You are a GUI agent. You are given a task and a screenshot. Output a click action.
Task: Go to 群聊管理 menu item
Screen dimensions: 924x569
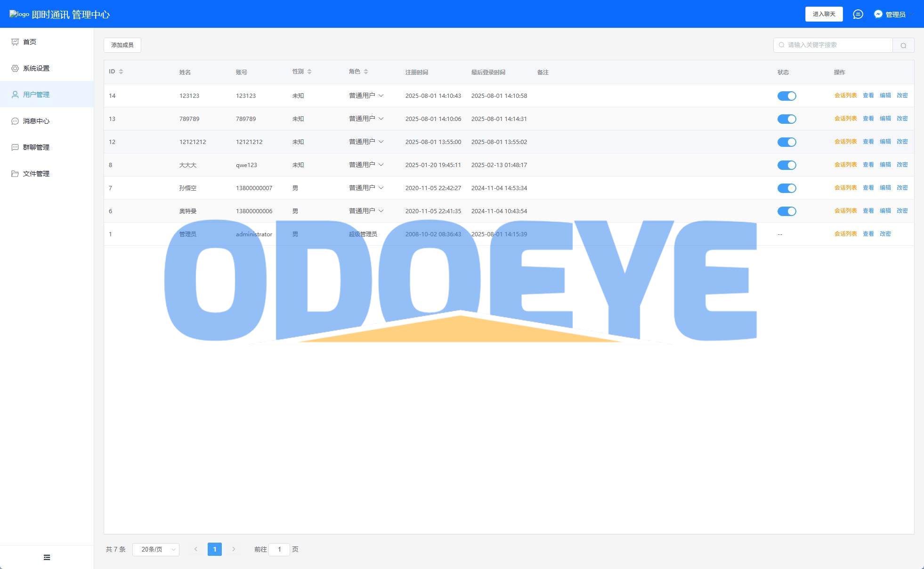(36, 147)
